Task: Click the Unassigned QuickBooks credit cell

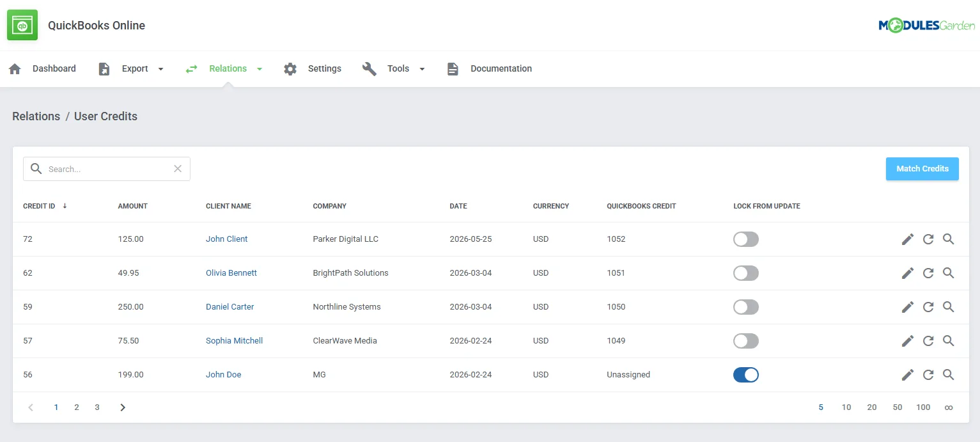Action: tap(628, 375)
